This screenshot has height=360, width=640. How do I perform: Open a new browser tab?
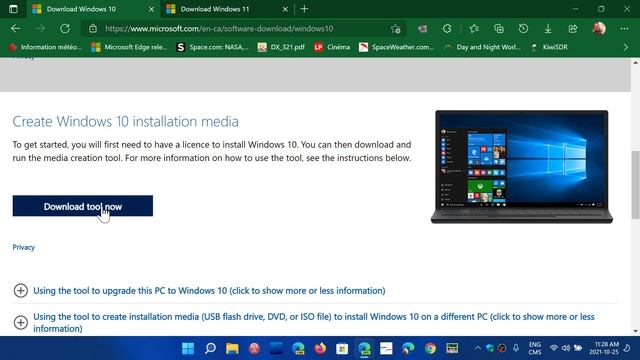[304, 9]
